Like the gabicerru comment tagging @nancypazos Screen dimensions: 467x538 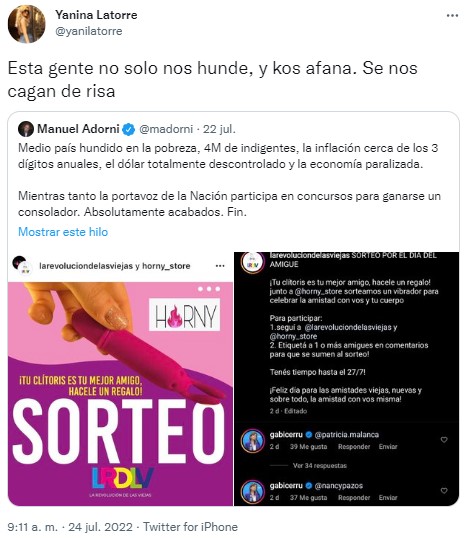click(x=444, y=491)
